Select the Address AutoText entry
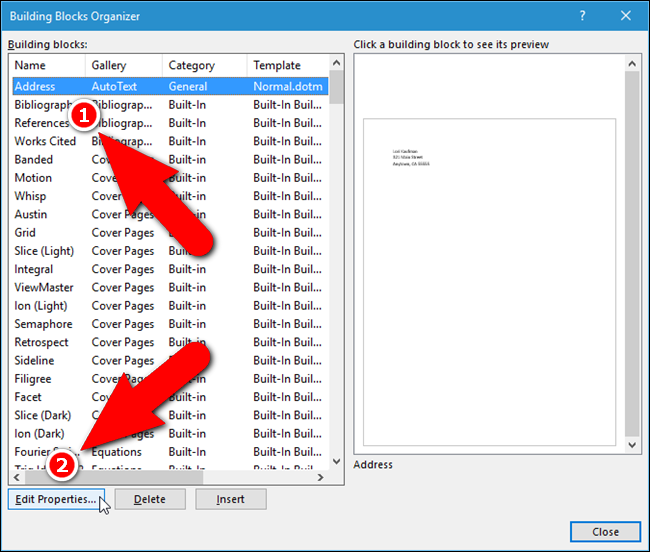Viewport: 650px width, 552px height. (x=170, y=86)
